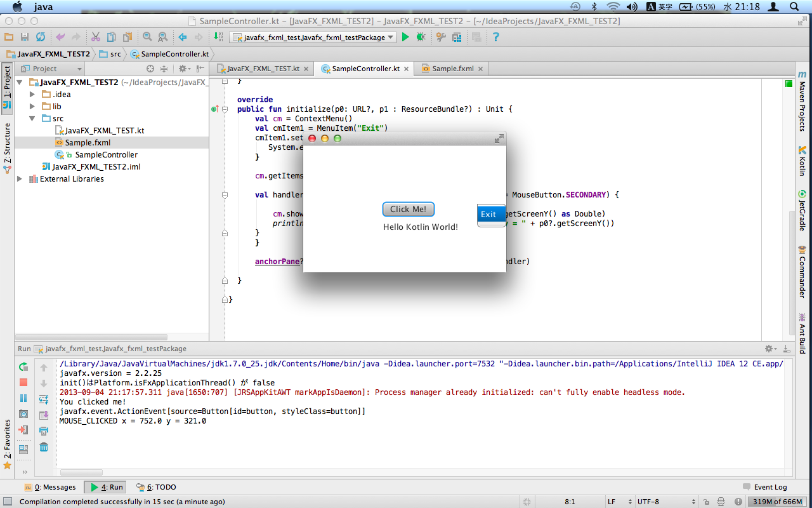
Task: Open the Project view selector dropdown
Action: coord(51,69)
